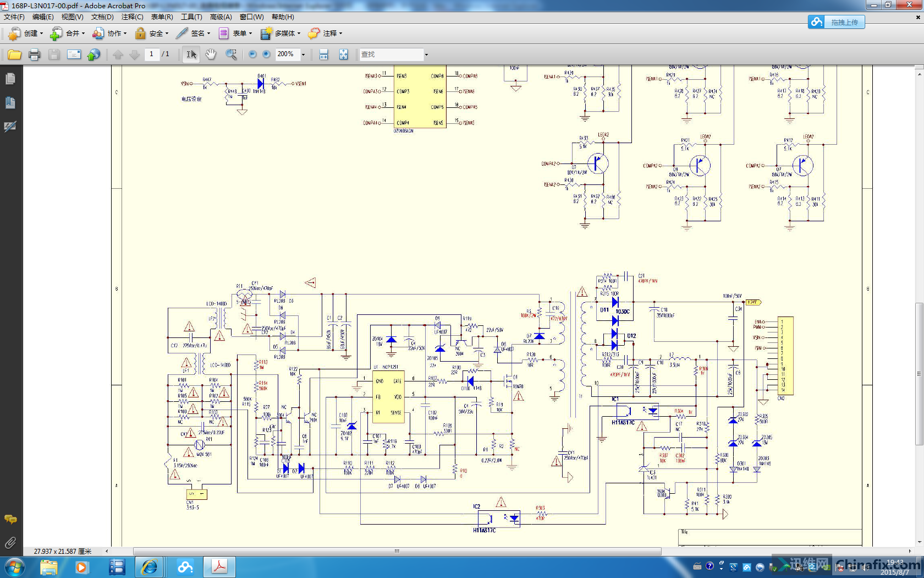Viewport: 924px width, 578px height.
Task: Open the 高级(A) menu
Action: tap(221, 17)
